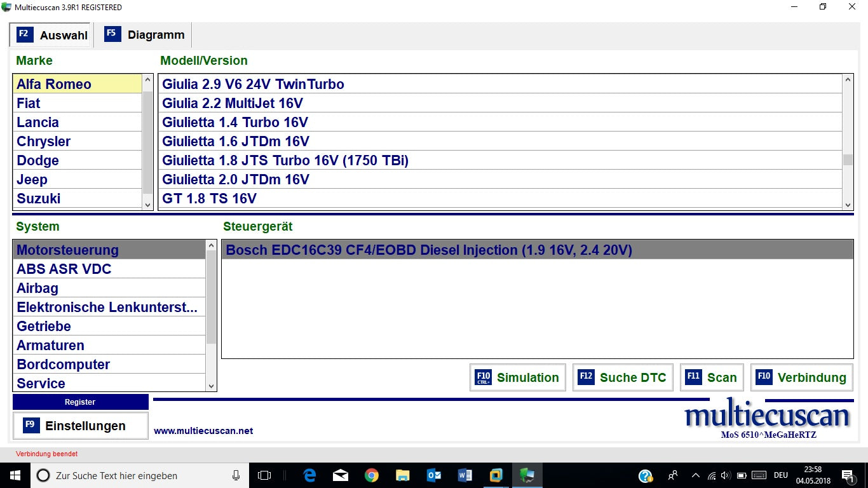The width and height of the screenshot is (868, 488).
Task: Click the Verbindung connect button
Action: [x=801, y=377]
